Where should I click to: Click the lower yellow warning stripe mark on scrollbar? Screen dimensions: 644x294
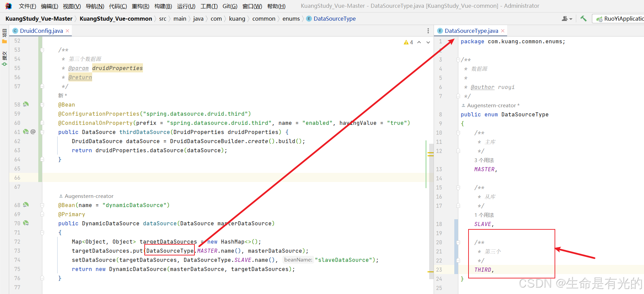click(x=431, y=272)
